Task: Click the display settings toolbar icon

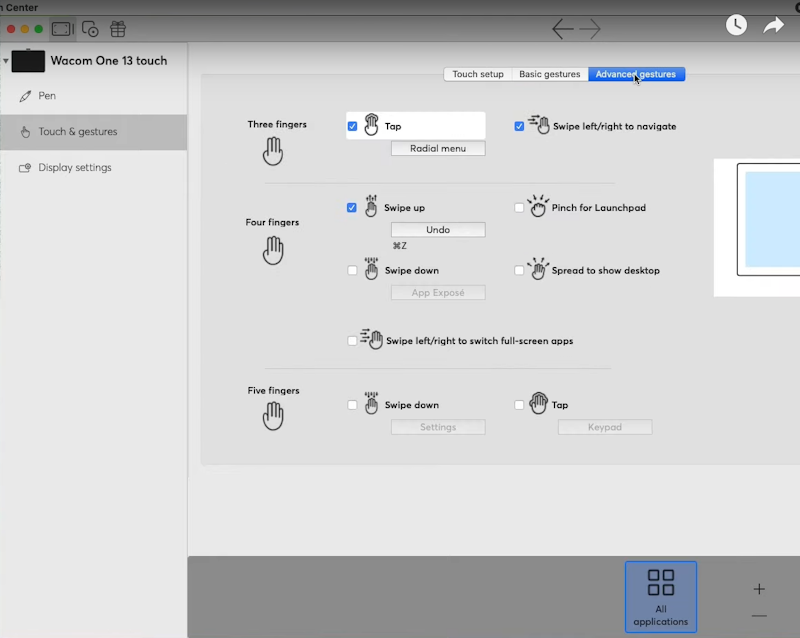Action: [90, 29]
